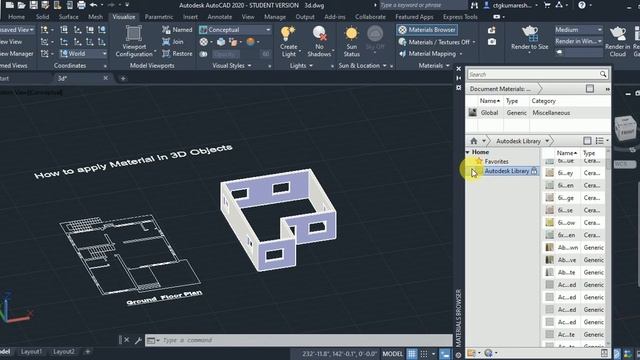Collapse the Home tree node
The image size is (640, 360).
(x=468, y=152)
